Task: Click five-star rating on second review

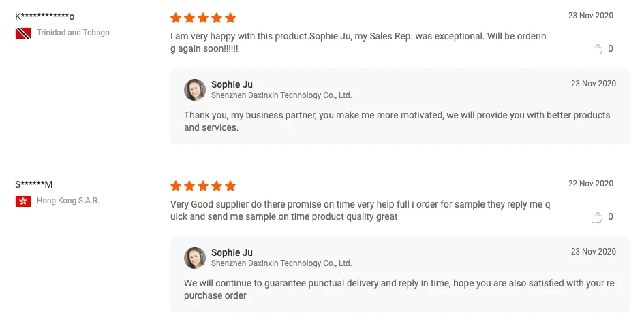Action: [x=202, y=186]
